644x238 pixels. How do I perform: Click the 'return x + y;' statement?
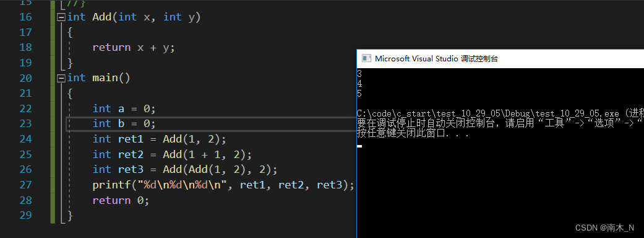pyautogui.click(x=134, y=48)
